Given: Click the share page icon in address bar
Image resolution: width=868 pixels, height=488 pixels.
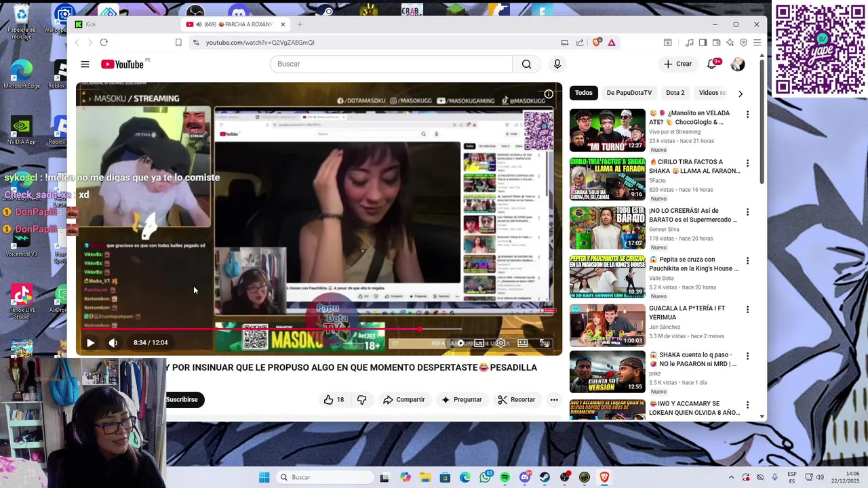Looking at the screenshot, I should tap(580, 43).
